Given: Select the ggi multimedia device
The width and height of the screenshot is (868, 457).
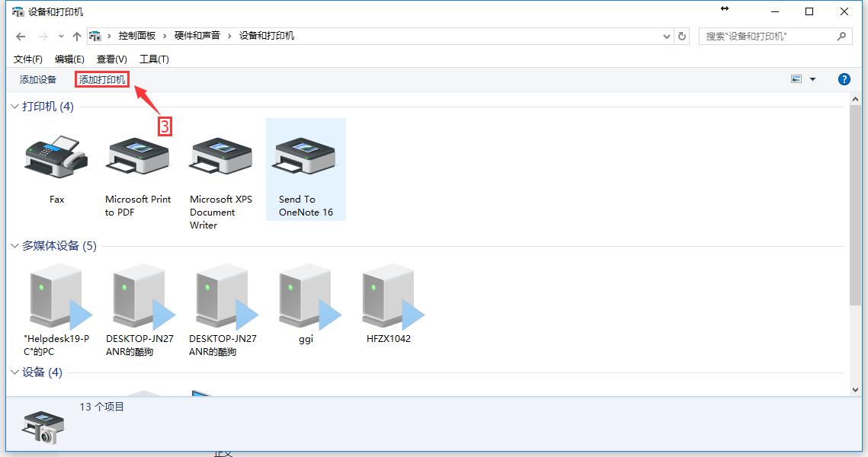Looking at the screenshot, I should click(x=306, y=297).
